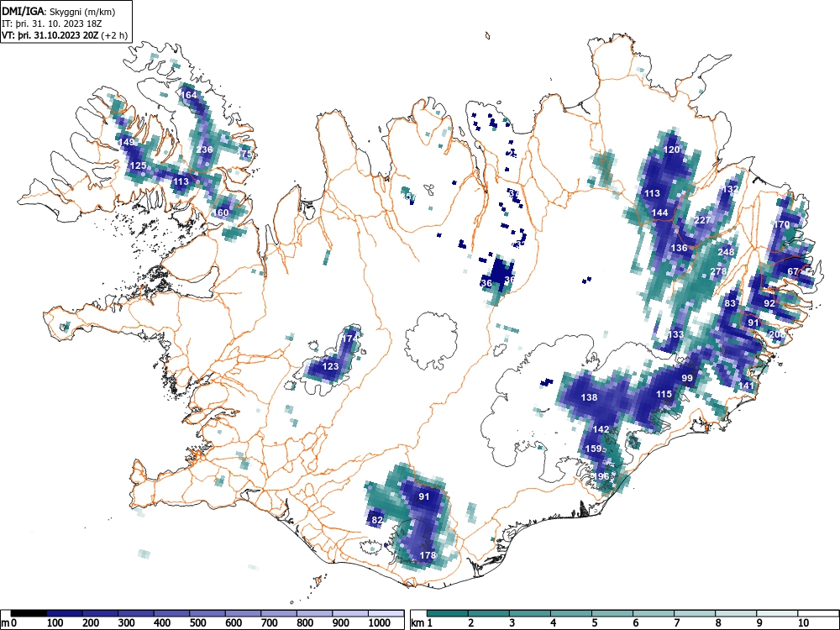840x630 pixels.
Task: Click the map value 142
Action: pyautogui.click(x=601, y=429)
